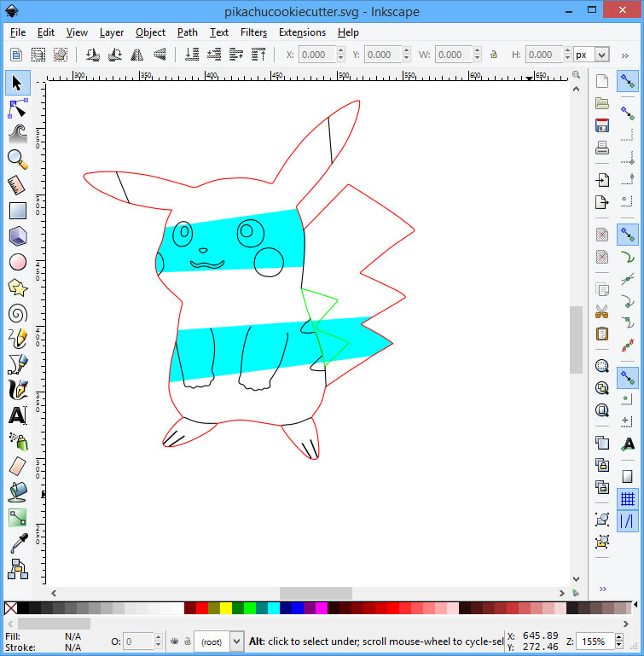Open the palette menu arrow at right
Screen dimensions: 644x656
tap(635, 604)
